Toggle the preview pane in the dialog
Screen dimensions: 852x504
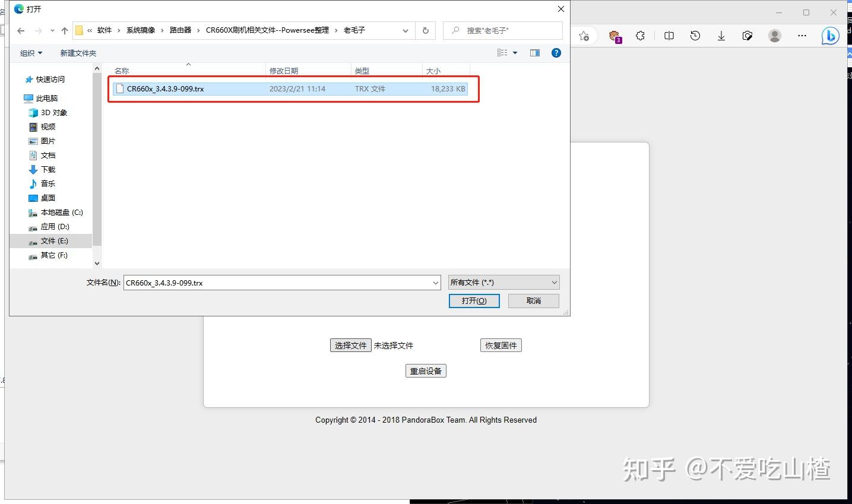point(534,52)
